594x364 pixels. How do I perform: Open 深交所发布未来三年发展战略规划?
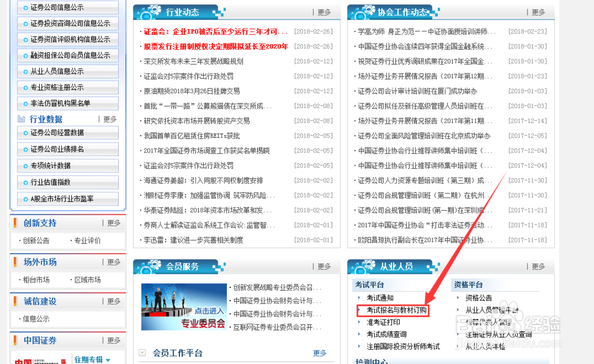click(193, 61)
